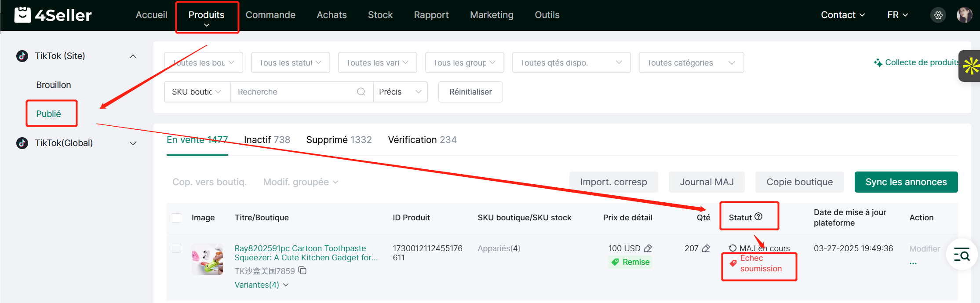Open the settings gear icon
This screenshot has width=980, height=303.
point(938,15)
